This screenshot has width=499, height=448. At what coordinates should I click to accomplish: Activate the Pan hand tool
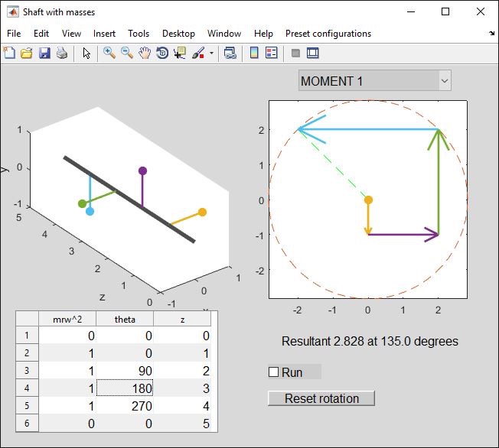(144, 54)
